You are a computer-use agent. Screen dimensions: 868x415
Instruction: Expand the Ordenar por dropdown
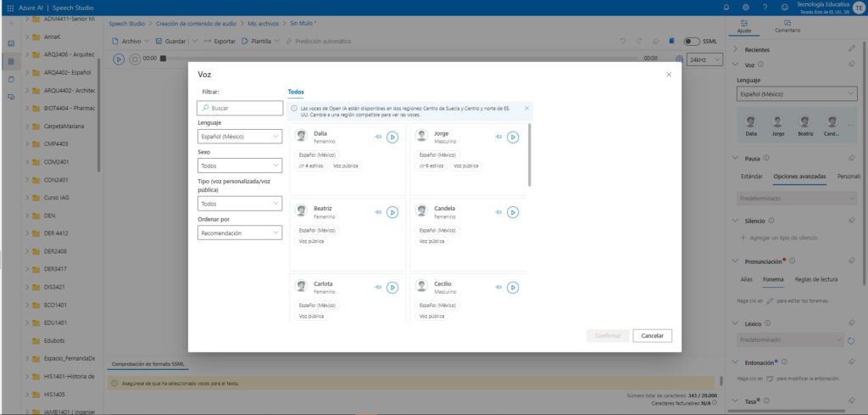(x=240, y=233)
